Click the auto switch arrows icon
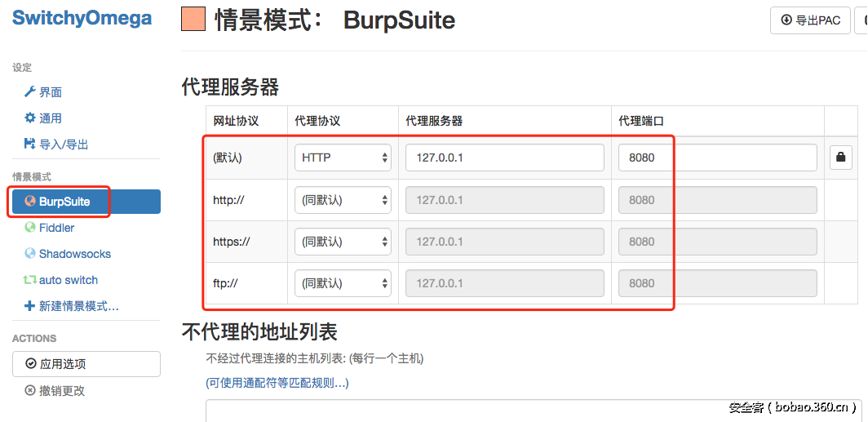The height and width of the screenshot is (422, 868). [x=30, y=280]
